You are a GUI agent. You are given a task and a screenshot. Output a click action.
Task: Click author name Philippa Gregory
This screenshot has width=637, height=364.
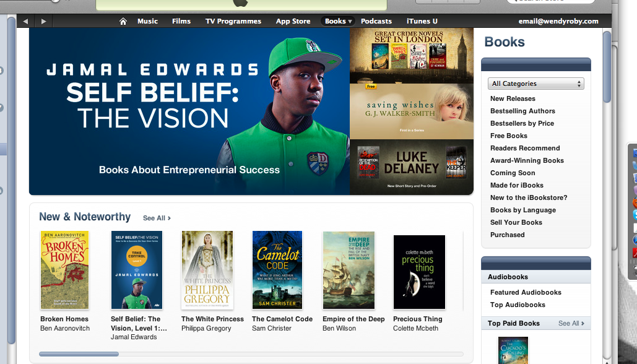pyautogui.click(x=206, y=328)
